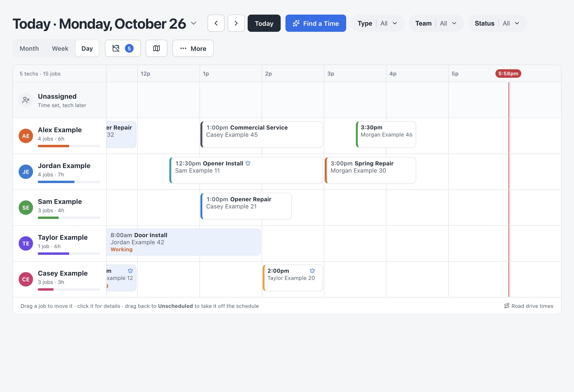Go to the next day arrow

(x=236, y=23)
